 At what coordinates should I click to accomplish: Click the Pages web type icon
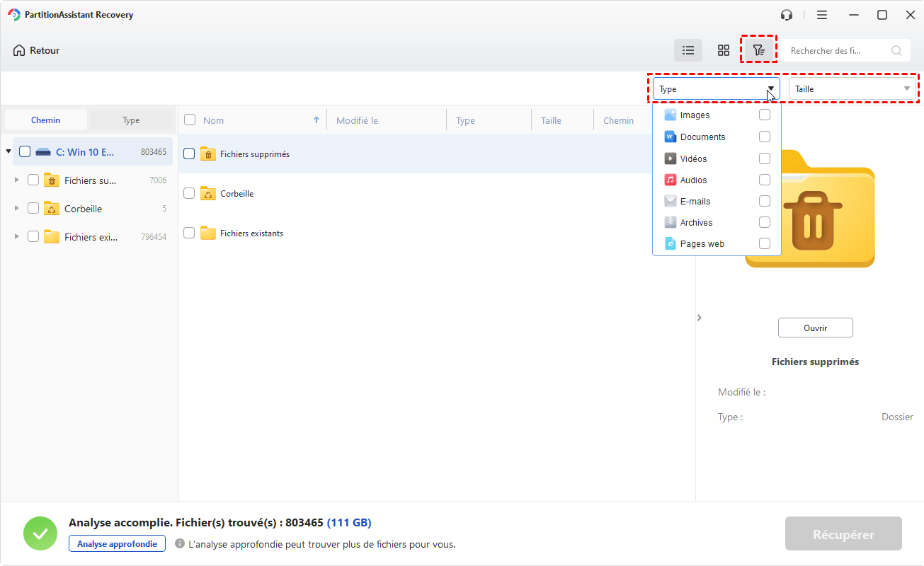(671, 244)
